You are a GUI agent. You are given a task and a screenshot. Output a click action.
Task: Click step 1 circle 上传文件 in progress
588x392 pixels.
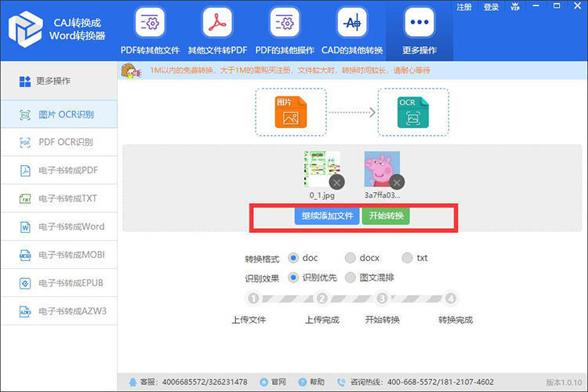[253, 299]
